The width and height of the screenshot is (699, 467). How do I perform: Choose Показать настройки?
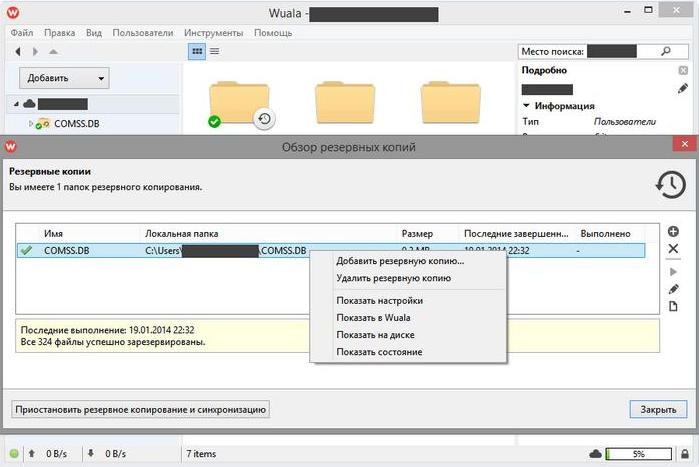379,301
